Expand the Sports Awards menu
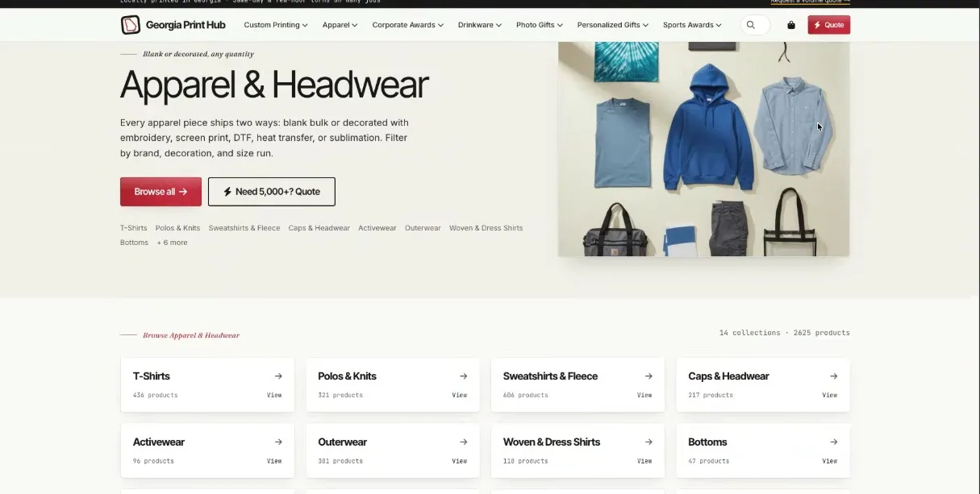The width and height of the screenshot is (980, 494). [692, 25]
